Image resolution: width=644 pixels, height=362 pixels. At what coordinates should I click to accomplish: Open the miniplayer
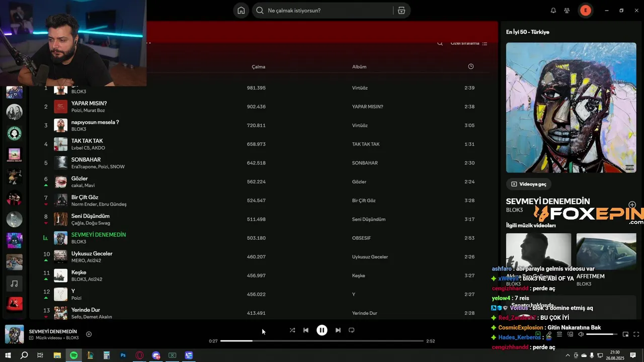[625, 334]
